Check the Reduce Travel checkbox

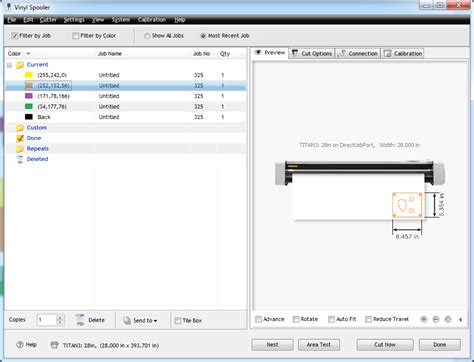[x=368, y=319]
